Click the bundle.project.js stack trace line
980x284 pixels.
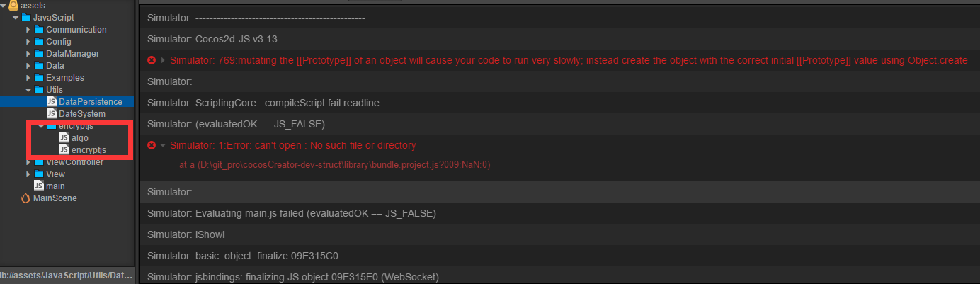tap(334, 165)
